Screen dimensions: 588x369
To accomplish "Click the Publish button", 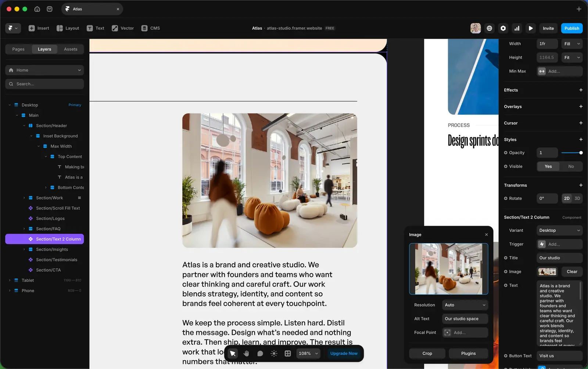I will (x=572, y=28).
